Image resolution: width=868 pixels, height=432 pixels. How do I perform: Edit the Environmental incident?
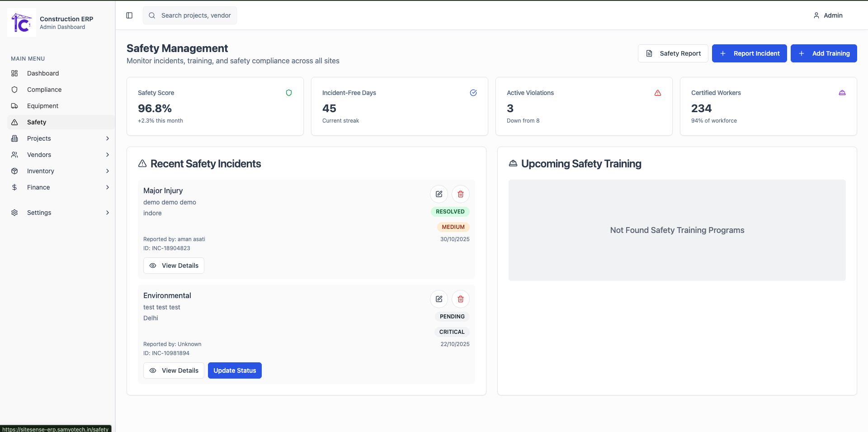tap(439, 299)
